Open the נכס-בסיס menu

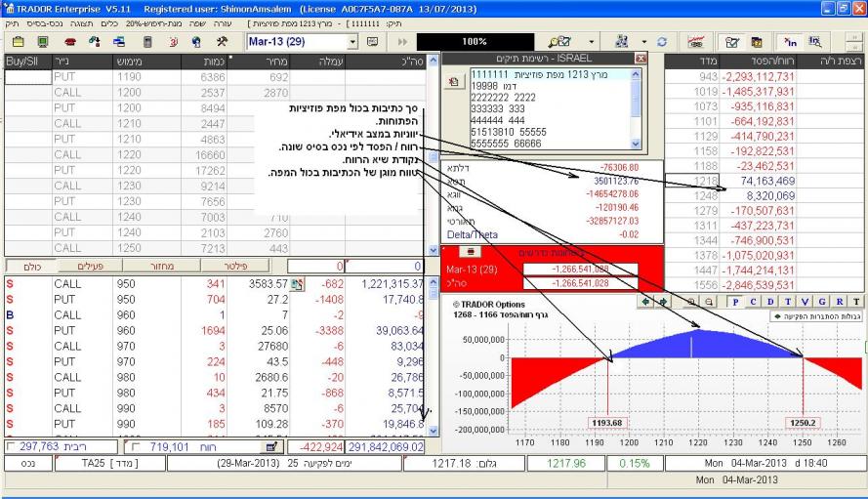click(x=45, y=23)
